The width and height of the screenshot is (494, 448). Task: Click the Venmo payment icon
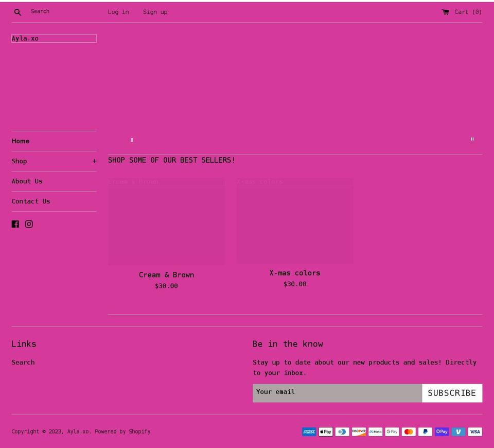tap(458, 432)
